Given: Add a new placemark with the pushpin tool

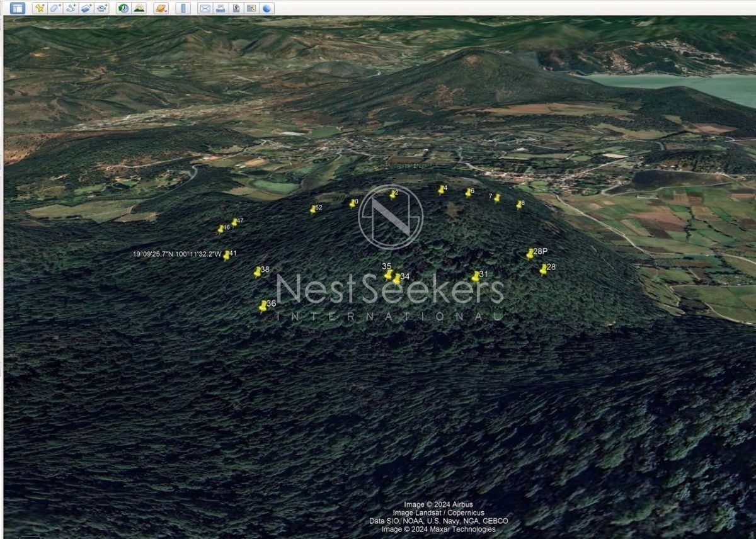Looking at the screenshot, I should click(x=40, y=8).
